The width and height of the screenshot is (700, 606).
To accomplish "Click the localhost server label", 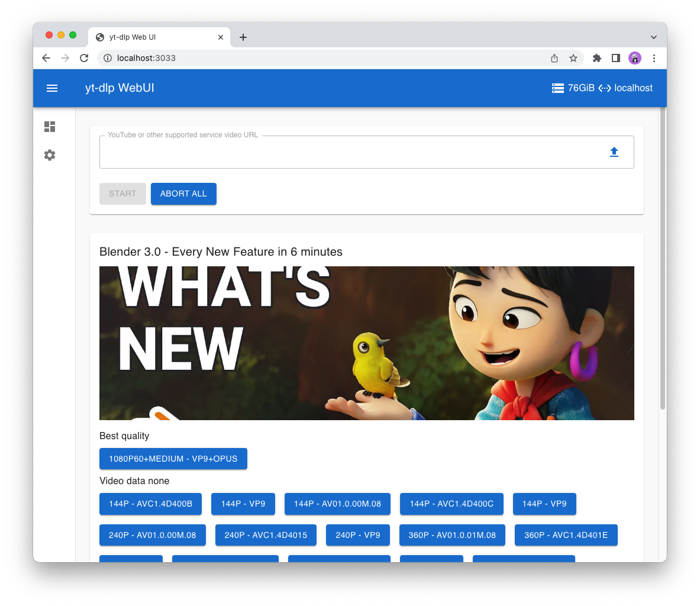I will tap(634, 88).
